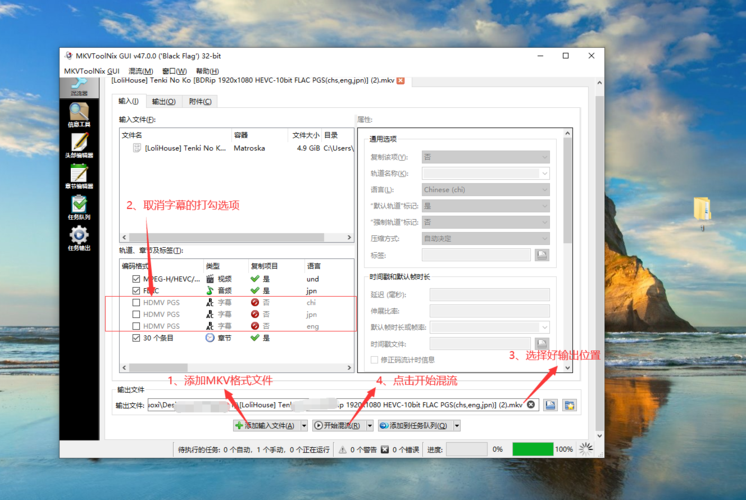This screenshot has height=500, width=746.
Task: Open the 默认帧时长或帧率 combo box
Action: pyautogui.click(x=490, y=327)
